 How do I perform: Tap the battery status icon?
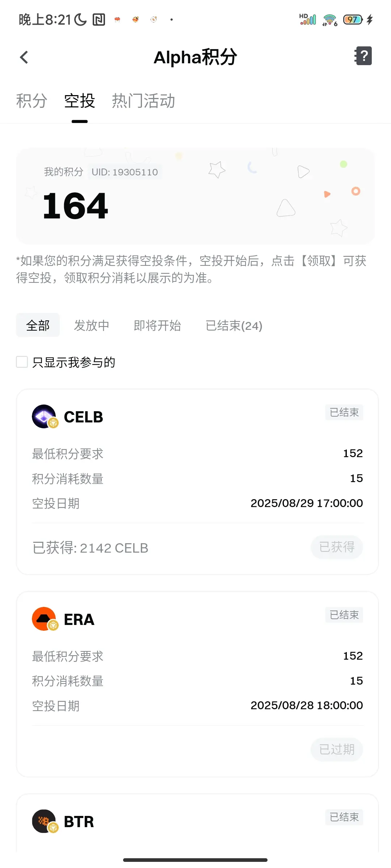click(x=353, y=20)
